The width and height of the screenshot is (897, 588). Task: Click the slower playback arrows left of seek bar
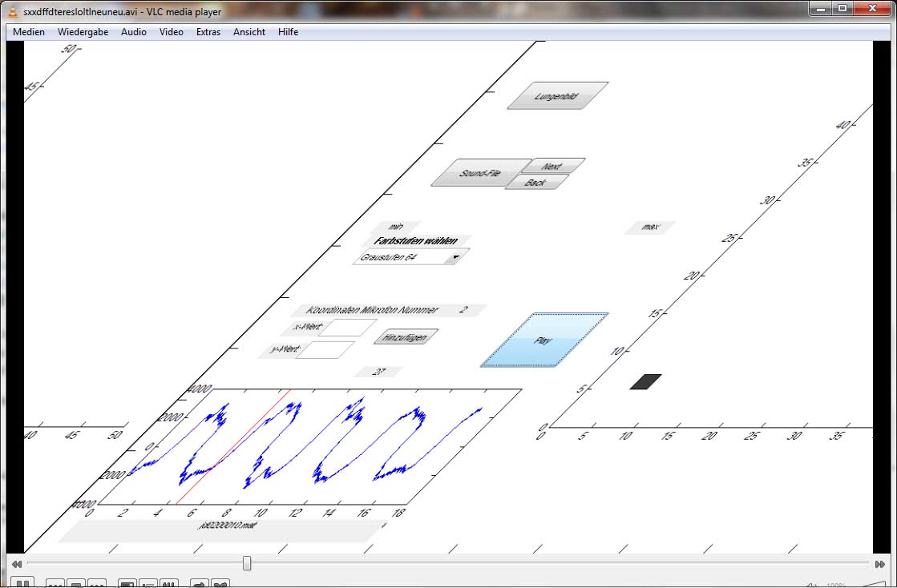(17, 564)
